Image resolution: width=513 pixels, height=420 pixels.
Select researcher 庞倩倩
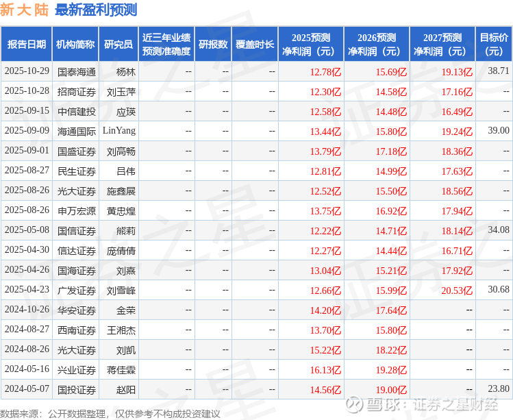pyautogui.click(x=121, y=251)
